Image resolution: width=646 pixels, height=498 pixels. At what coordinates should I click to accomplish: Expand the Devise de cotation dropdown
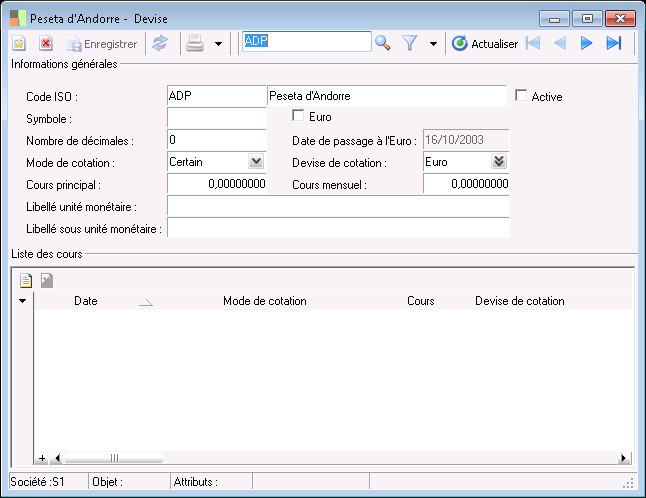click(x=500, y=161)
